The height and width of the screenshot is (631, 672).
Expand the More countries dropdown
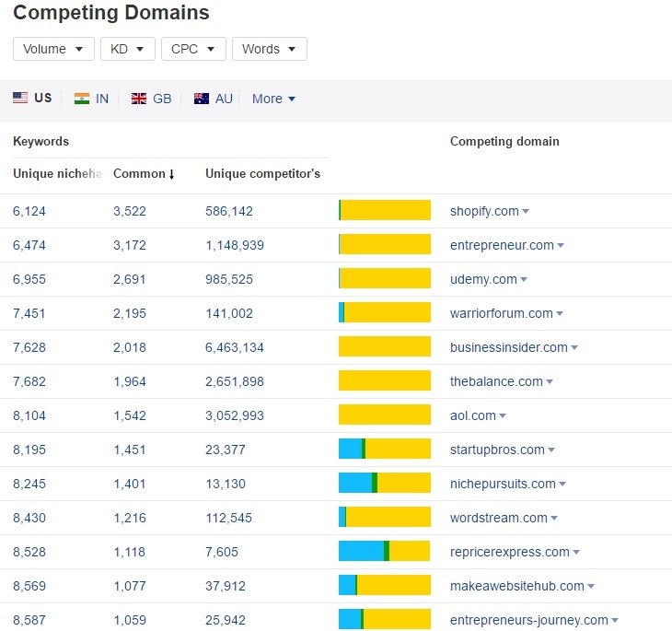click(x=273, y=99)
